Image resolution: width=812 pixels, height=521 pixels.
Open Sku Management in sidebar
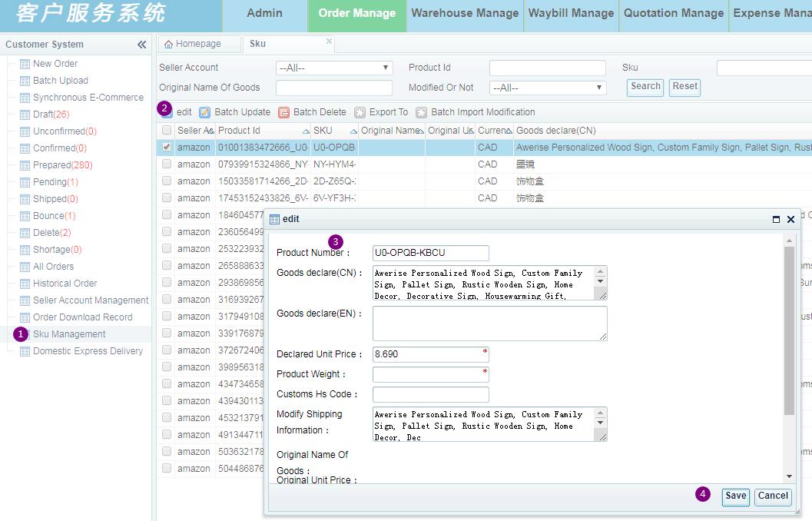(x=69, y=334)
